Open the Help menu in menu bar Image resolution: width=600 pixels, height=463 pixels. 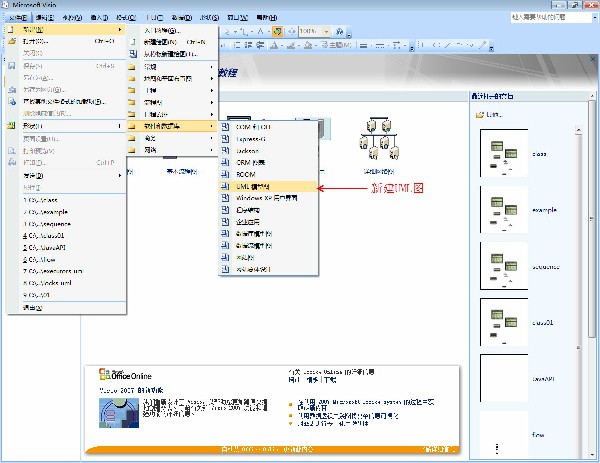click(x=267, y=18)
